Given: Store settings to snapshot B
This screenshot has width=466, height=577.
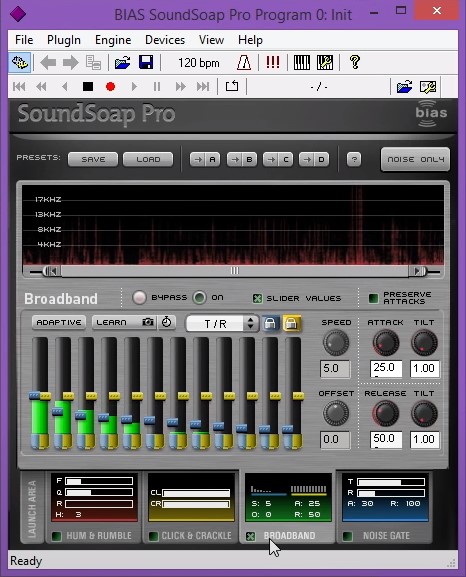Looking at the screenshot, I should [241, 159].
